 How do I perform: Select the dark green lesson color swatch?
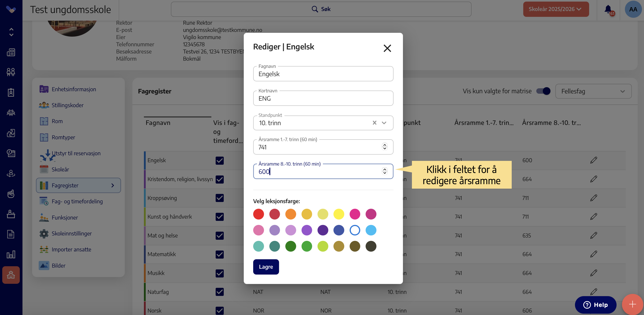pos(291,246)
